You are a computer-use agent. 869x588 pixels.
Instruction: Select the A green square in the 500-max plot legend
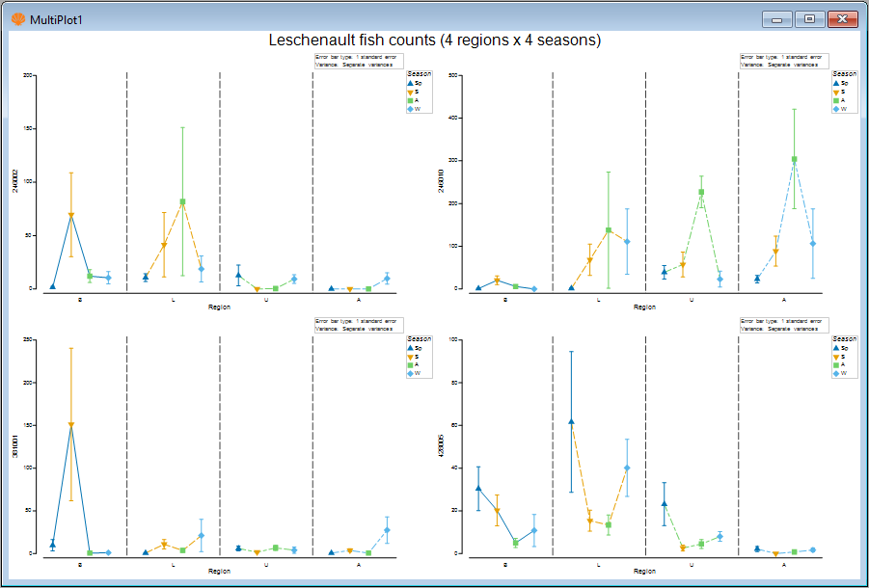836,101
